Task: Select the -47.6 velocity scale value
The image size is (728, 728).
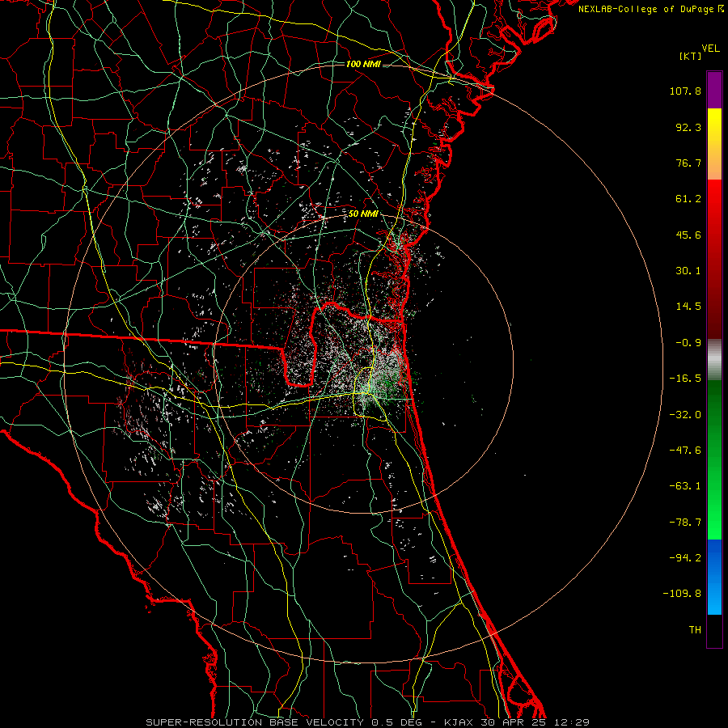Action: point(685,451)
